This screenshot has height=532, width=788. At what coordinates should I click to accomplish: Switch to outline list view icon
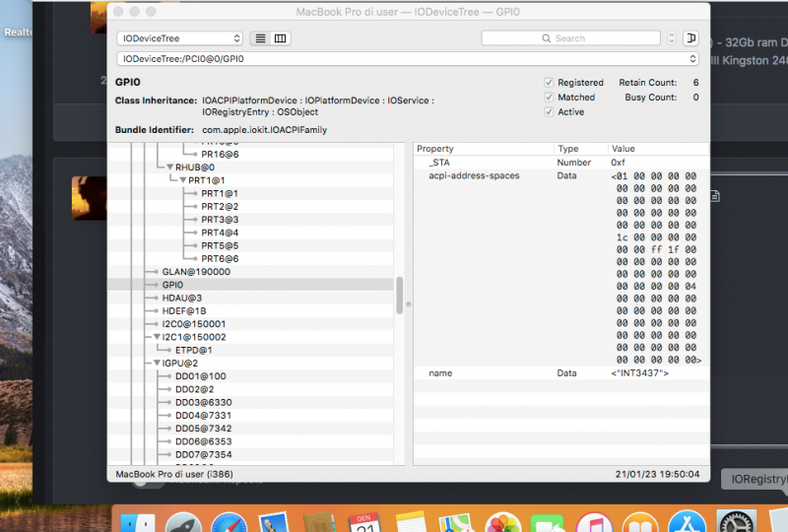tap(261, 38)
